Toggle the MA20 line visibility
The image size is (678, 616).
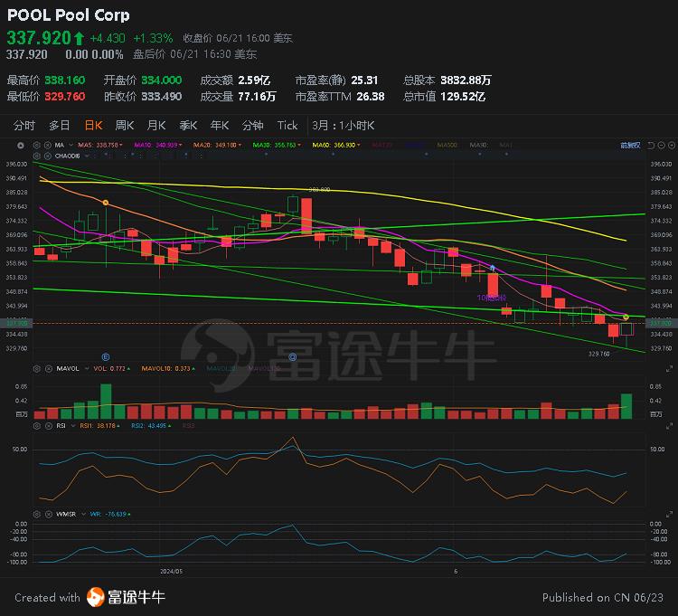pyautogui.click(x=217, y=146)
